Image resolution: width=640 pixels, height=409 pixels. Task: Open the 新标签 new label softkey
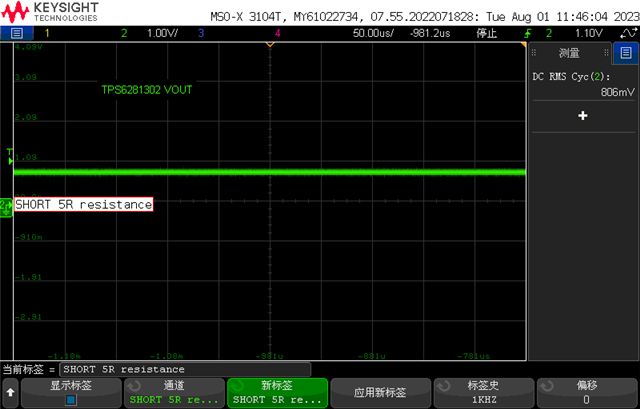[278, 393]
